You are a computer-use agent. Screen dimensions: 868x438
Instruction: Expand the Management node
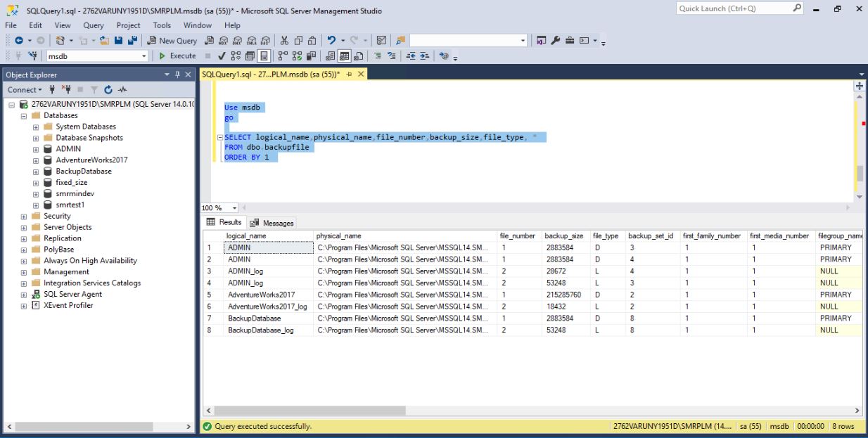[x=24, y=272]
